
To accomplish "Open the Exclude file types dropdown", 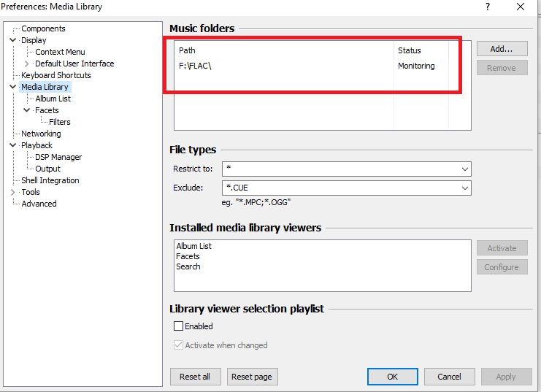I will tap(465, 188).
